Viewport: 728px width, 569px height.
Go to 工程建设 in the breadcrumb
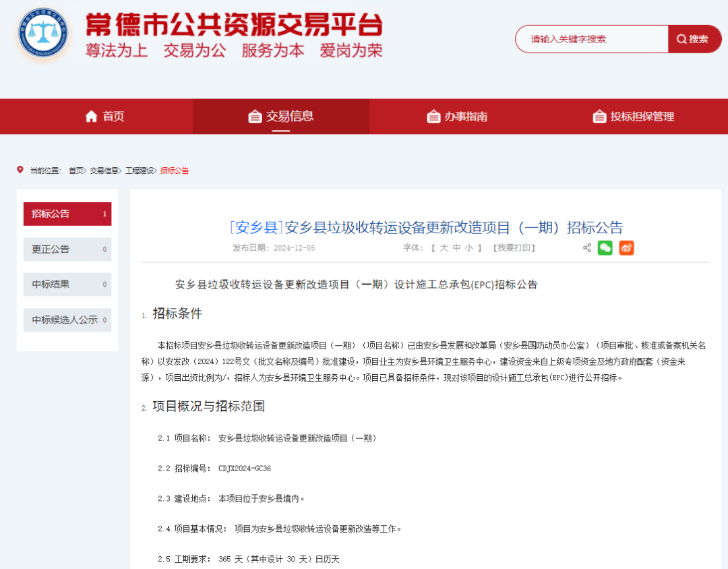click(x=140, y=171)
